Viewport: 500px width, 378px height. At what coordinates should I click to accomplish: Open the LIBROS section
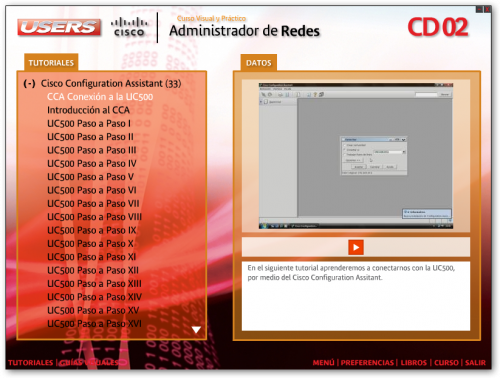pos(414,363)
